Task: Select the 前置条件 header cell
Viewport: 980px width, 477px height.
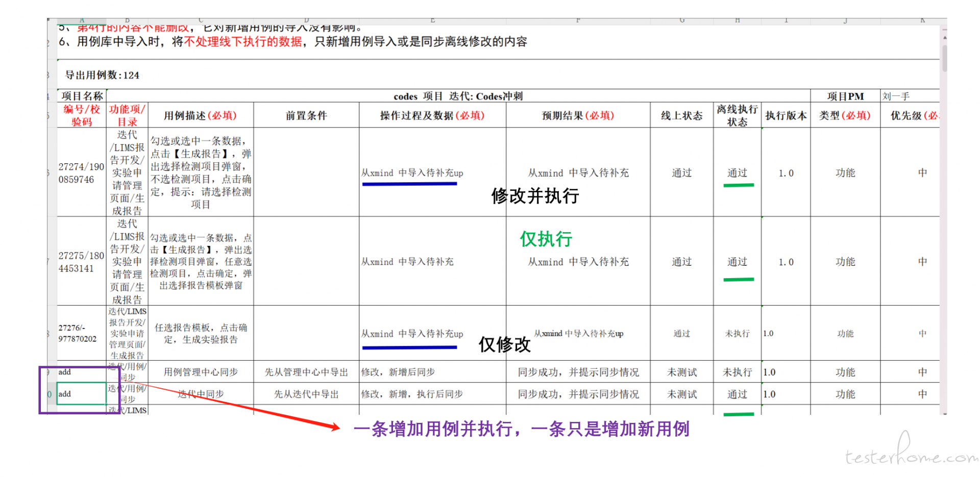Action: click(306, 116)
